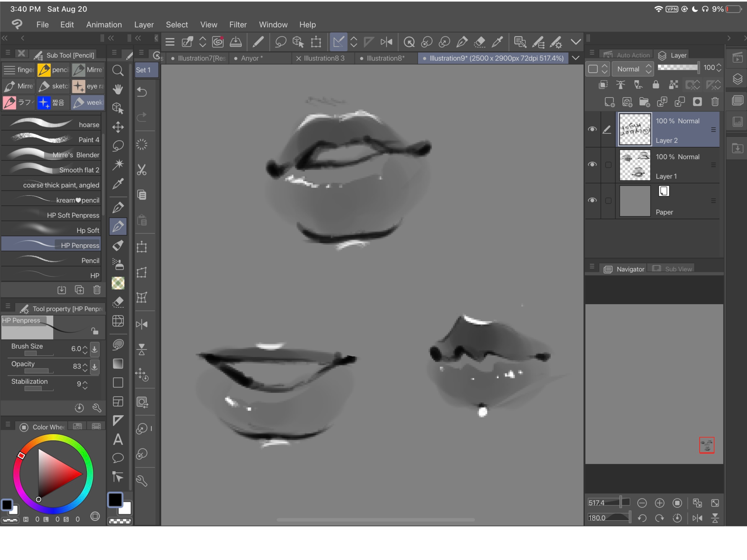Select the HP Soft Penpress brush
This screenshot has width=747, height=560.
coord(52,215)
